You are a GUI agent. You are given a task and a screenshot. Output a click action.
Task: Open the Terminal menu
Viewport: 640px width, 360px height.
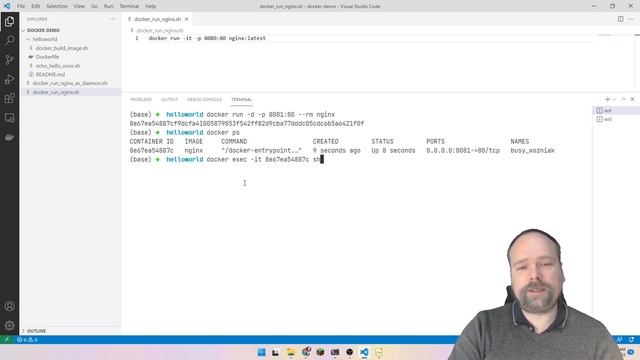tap(129, 6)
